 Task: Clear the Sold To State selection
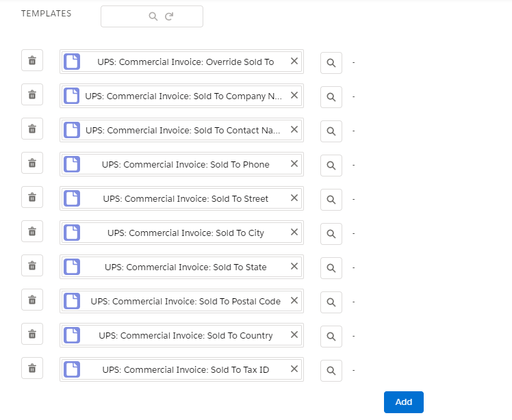(294, 266)
